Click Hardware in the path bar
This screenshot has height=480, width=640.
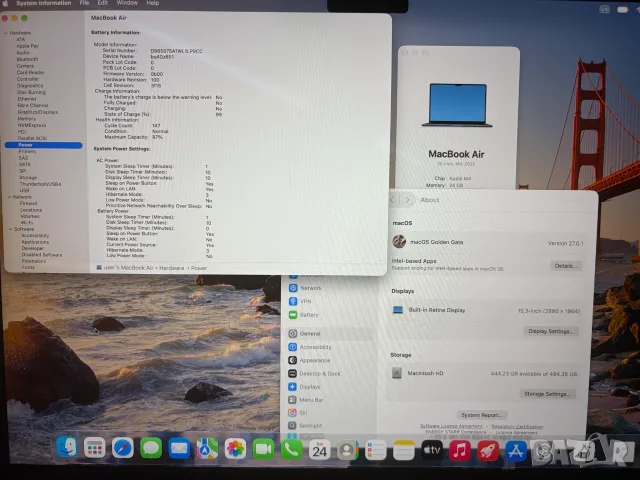(171, 268)
